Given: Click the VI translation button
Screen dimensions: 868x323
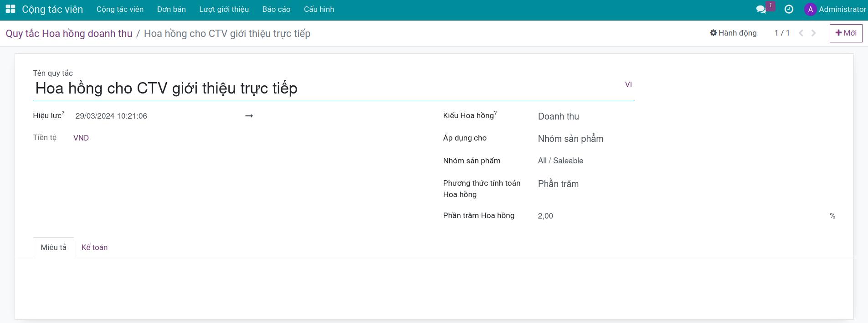Looking at the screenshot, I should pos(628,84).
